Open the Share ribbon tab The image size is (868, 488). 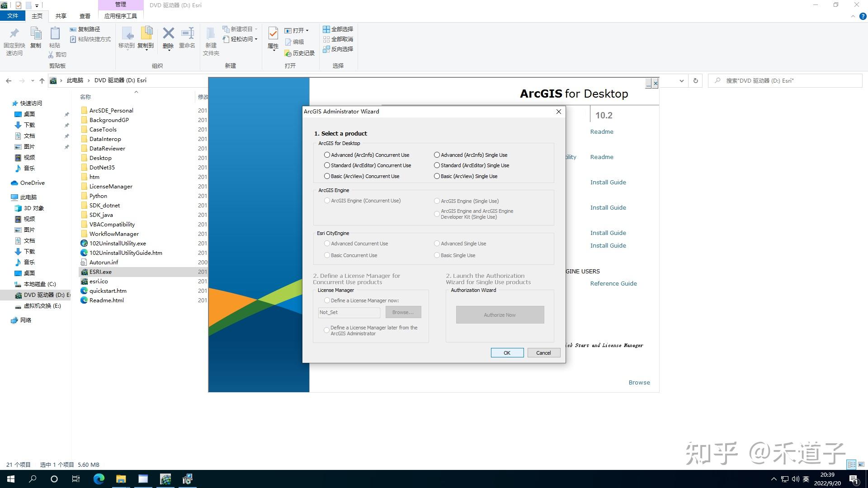click(x=60, y=15)
